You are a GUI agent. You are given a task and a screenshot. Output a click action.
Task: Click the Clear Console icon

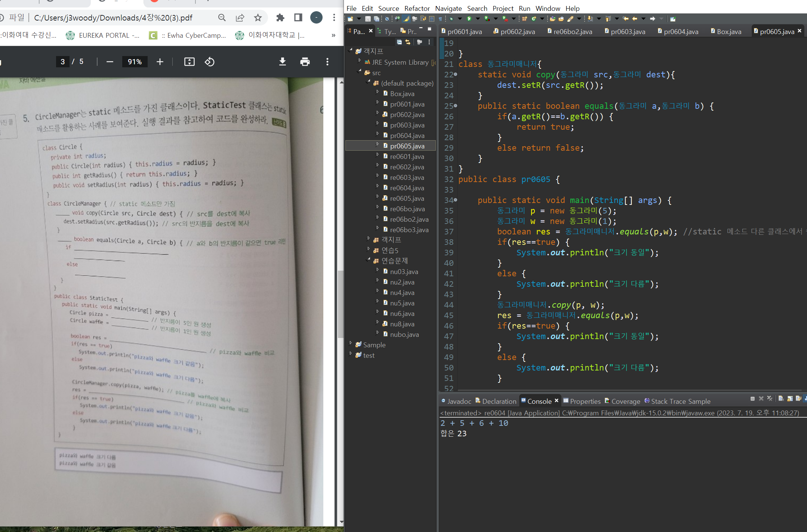[781, 399]
